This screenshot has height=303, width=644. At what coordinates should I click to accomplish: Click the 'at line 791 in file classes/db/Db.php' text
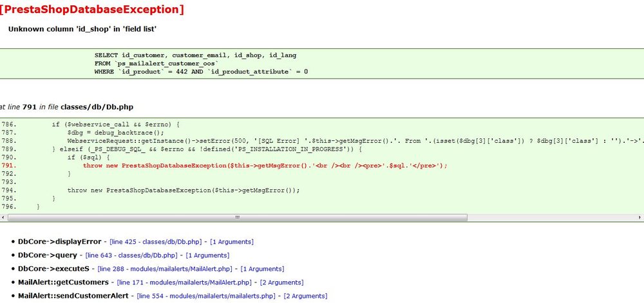pos(66,107)
